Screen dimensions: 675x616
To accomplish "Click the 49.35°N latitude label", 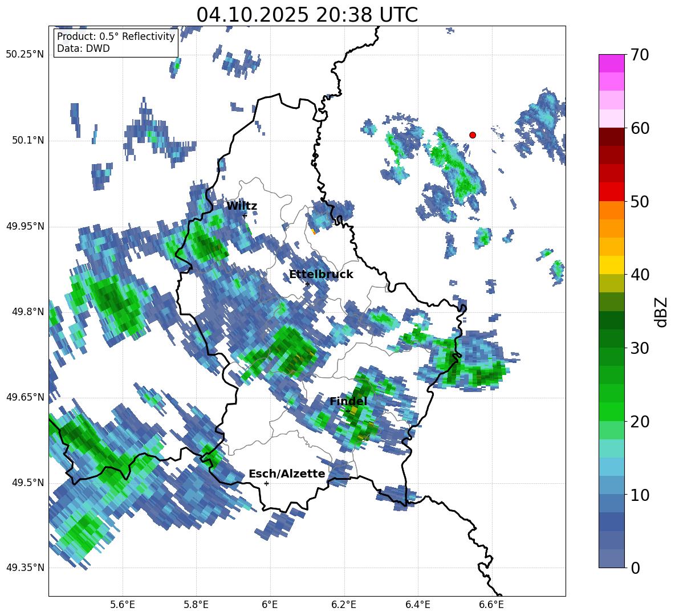I will point(25,568).
